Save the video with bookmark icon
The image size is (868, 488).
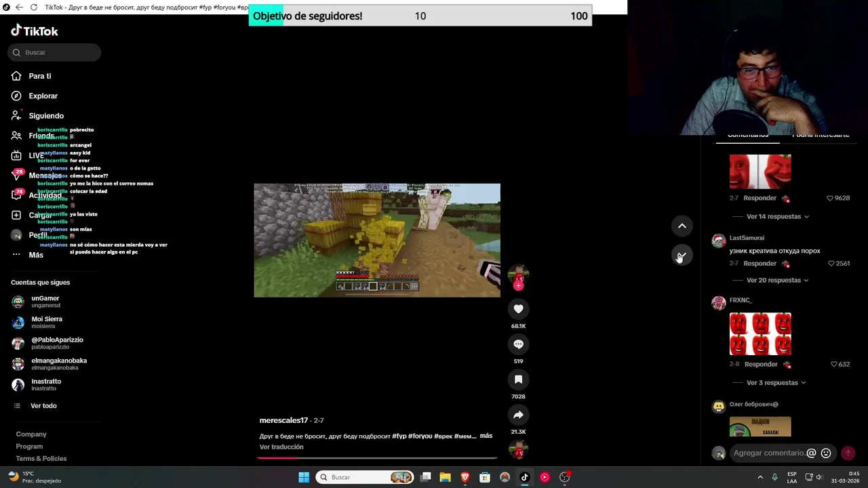pos(518,380)
